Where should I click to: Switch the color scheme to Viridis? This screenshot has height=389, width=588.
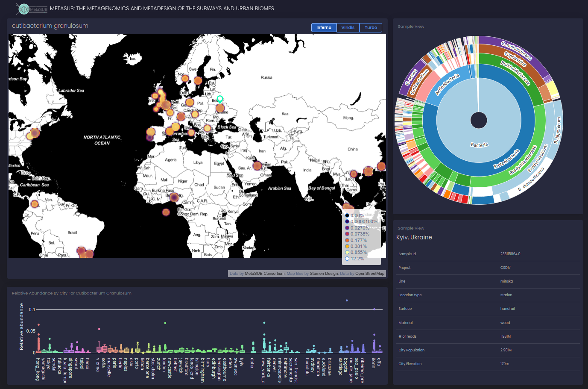pyautogui.click(x=348, y=28)
